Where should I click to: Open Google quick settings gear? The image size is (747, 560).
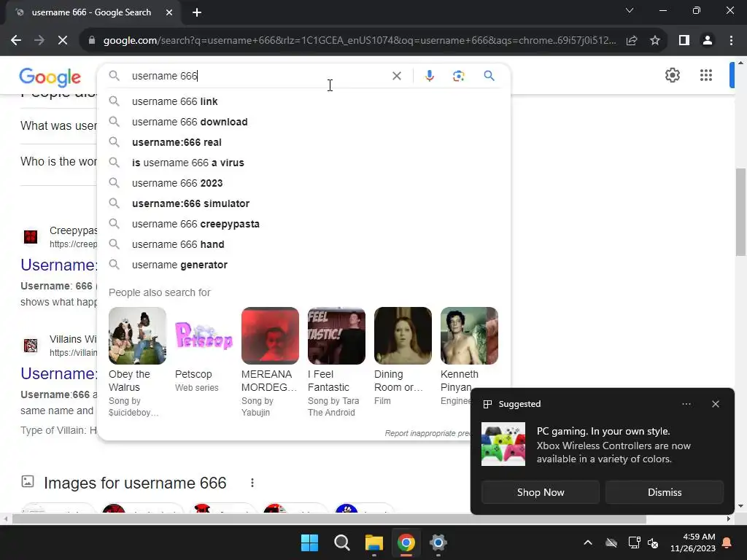pyautogui.click(x=672, y=75)
